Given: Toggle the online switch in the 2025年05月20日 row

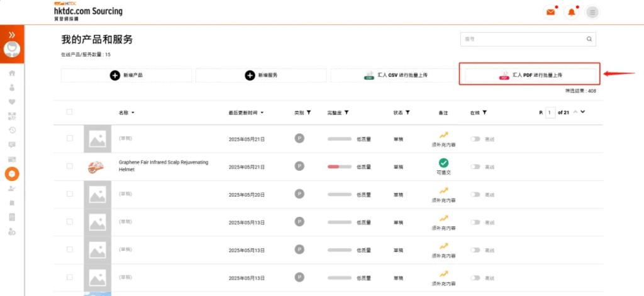Looking at the screenshot, I should point(475,195).
